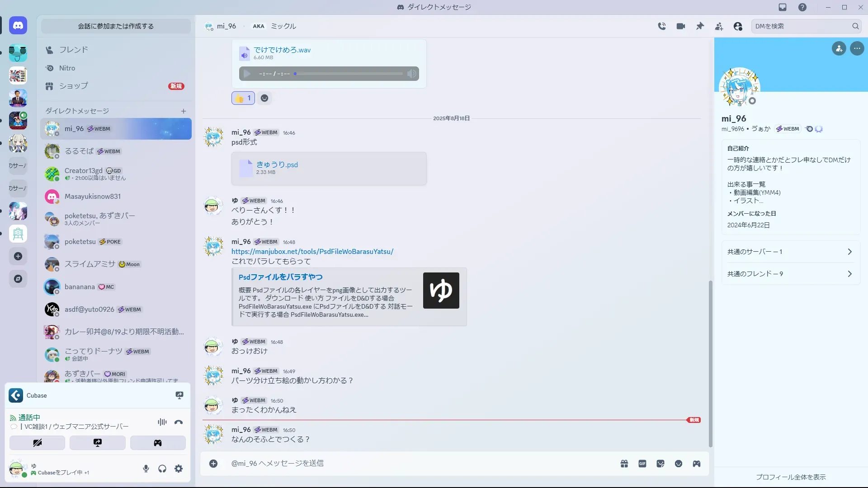Open the GIF picker
The image size is (868, 488).
click(642, 464)
